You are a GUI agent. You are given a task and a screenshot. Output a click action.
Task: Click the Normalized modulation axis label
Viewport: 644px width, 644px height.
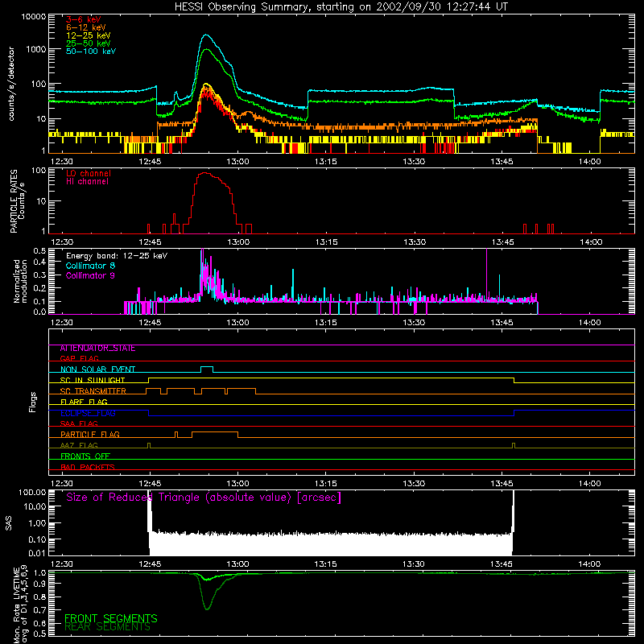tap(20, 281)
